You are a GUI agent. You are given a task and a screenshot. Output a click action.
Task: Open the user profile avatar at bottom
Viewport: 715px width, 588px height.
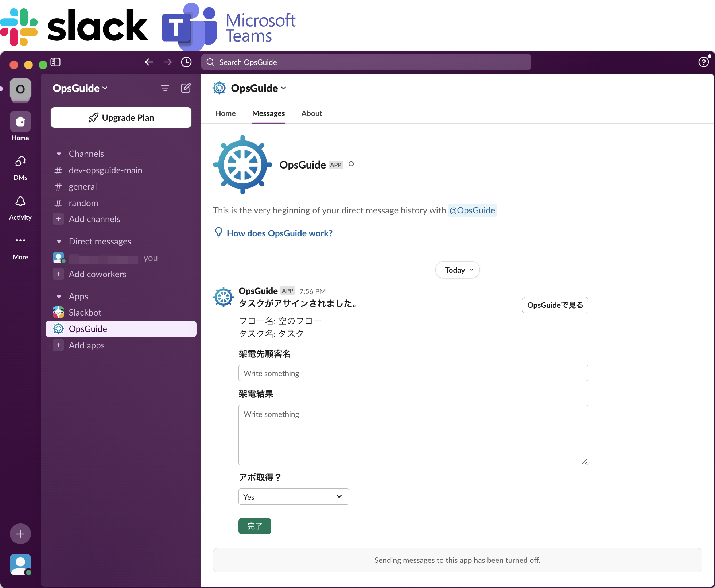click(20, 564)
